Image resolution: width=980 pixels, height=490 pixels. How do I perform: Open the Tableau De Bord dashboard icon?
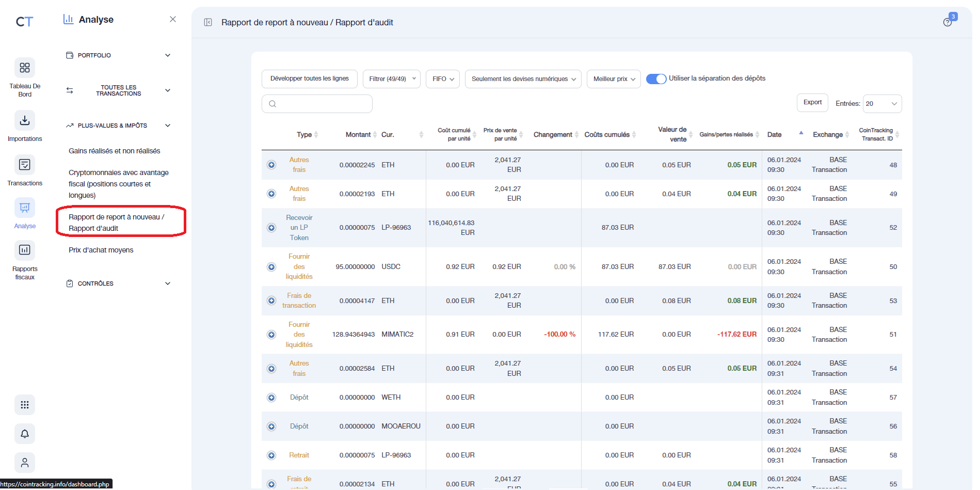25,68
